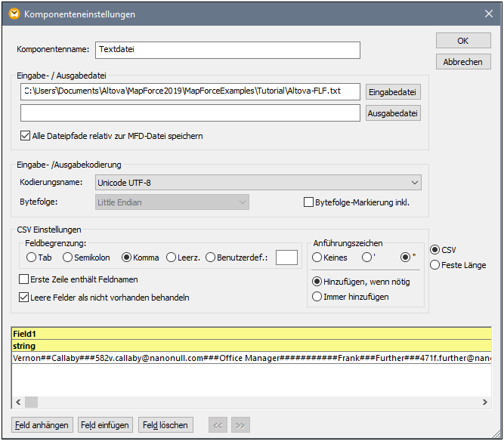
Task: Toggle 'Alle Dateipfade relativ zur MFD-Datei speichern'
Action: (x=26, y=136)
